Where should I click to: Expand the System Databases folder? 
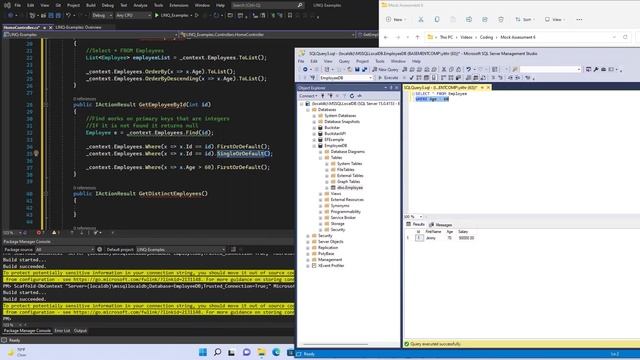pos(314,116)
